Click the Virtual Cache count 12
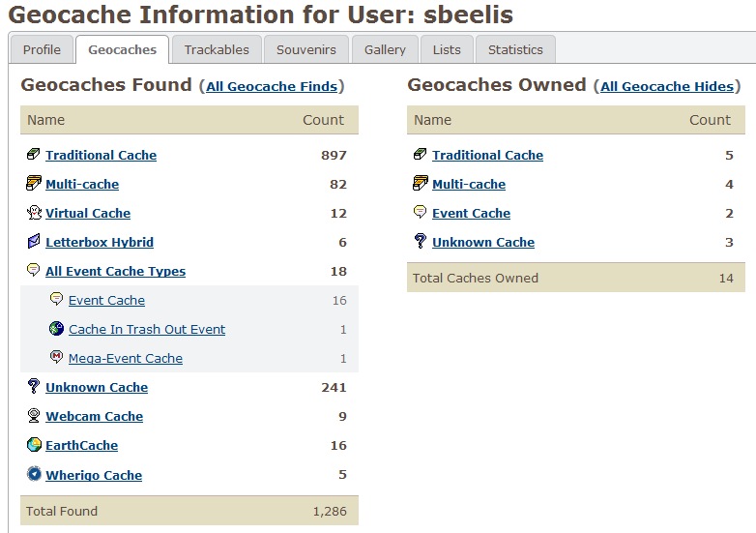The width and height of the screenshot is (756, 533). tap(338, 213)
